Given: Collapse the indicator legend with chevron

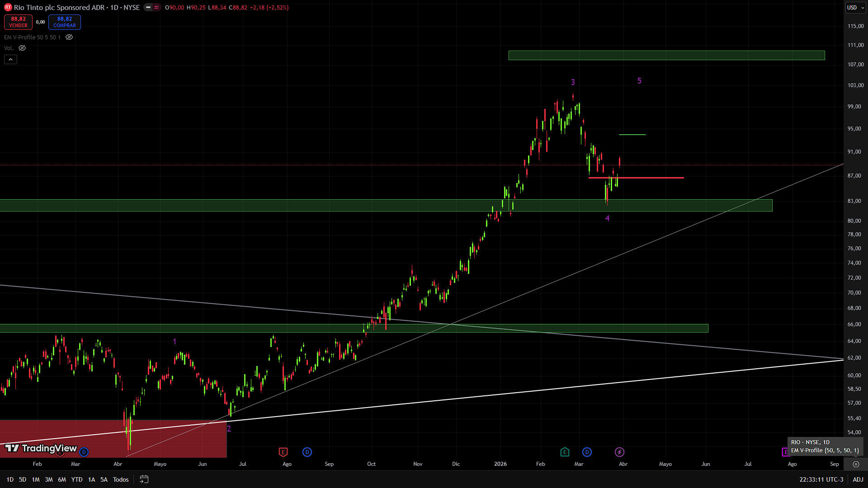Looking at the screenshot, I should coord(10,59).
